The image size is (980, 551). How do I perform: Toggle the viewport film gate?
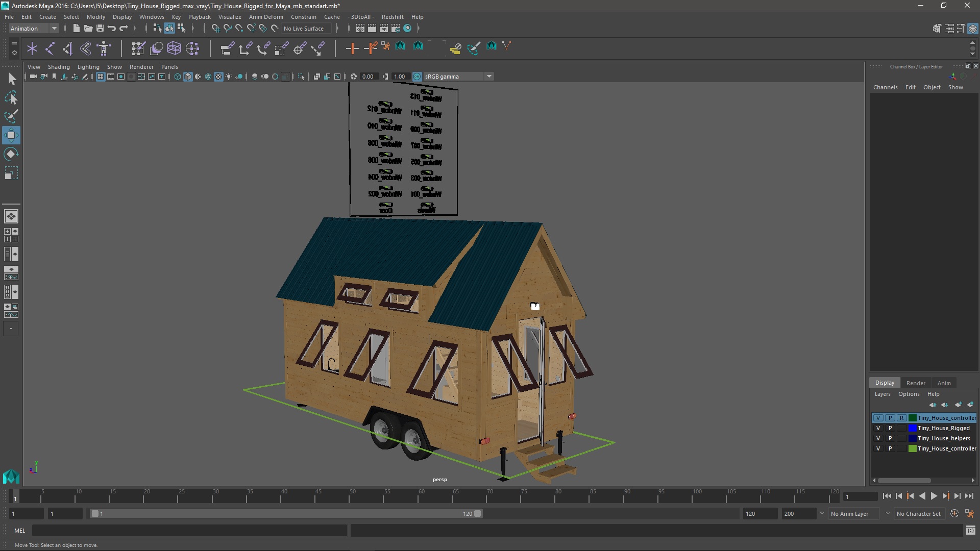111,77
